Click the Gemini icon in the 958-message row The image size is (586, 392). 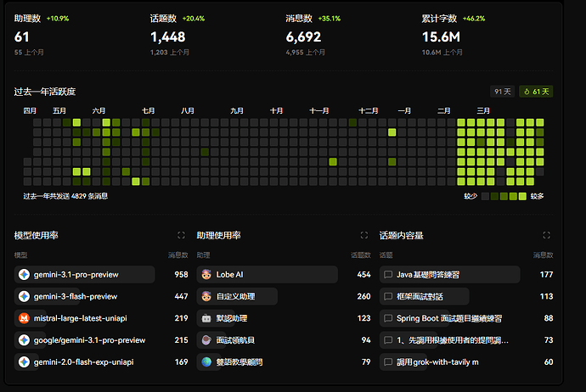pyautogui.click(x=25, y=274)
